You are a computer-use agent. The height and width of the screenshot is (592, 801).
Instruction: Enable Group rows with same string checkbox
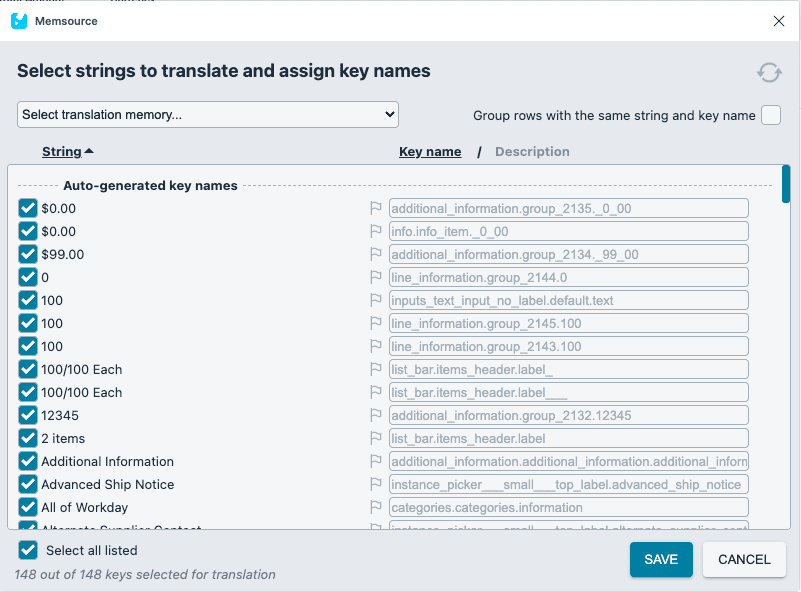770,115
